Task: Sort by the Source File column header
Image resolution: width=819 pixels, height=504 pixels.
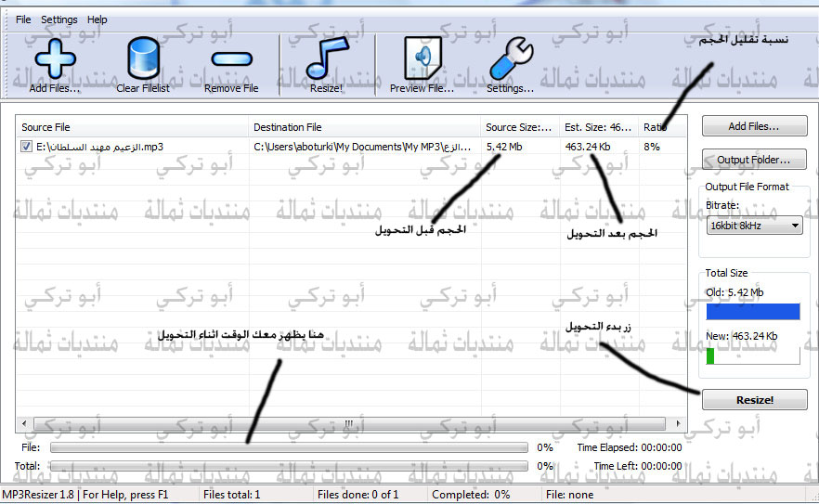Action: click(132, 127)
